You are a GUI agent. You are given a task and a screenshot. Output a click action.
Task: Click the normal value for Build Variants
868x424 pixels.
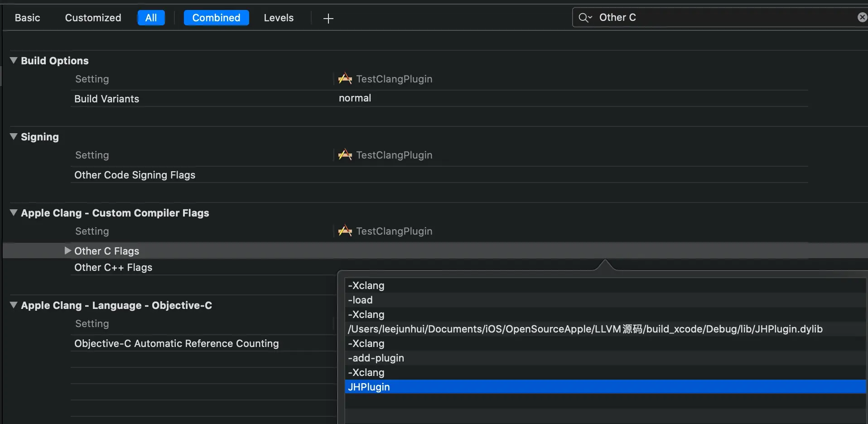[355, 98]
